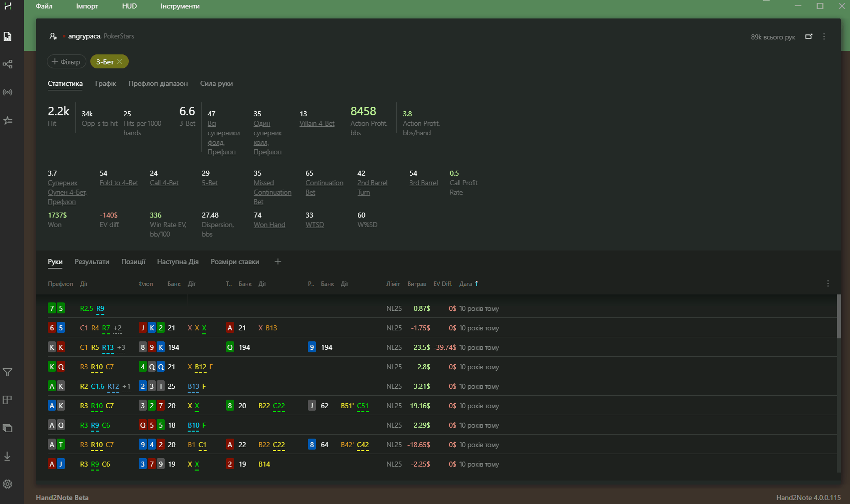Open 3rd Barrel stat link
Screen dimensions: 850x504
[x=424, y=183]
